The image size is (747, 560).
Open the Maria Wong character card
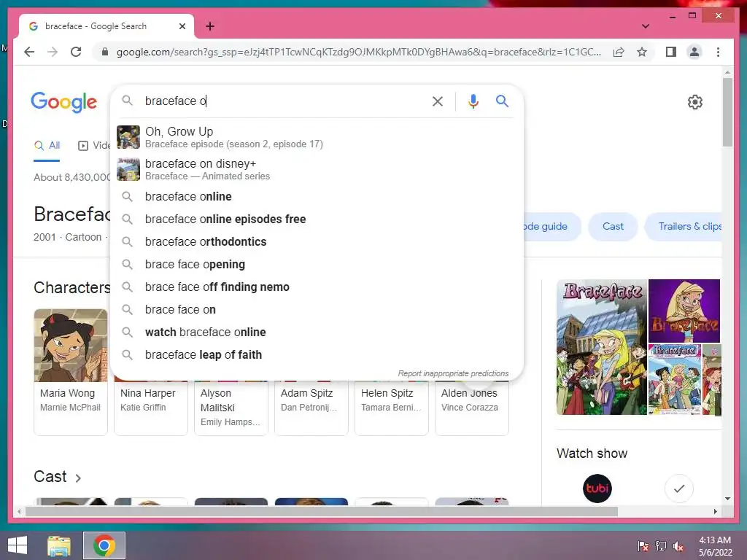tap(71, 372)
